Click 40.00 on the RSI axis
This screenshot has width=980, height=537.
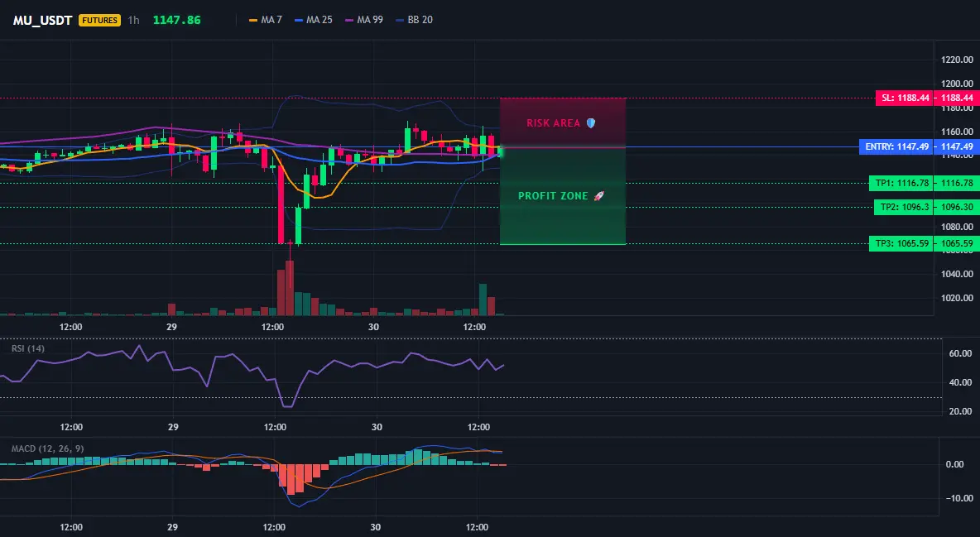click(x=962, y=382)
